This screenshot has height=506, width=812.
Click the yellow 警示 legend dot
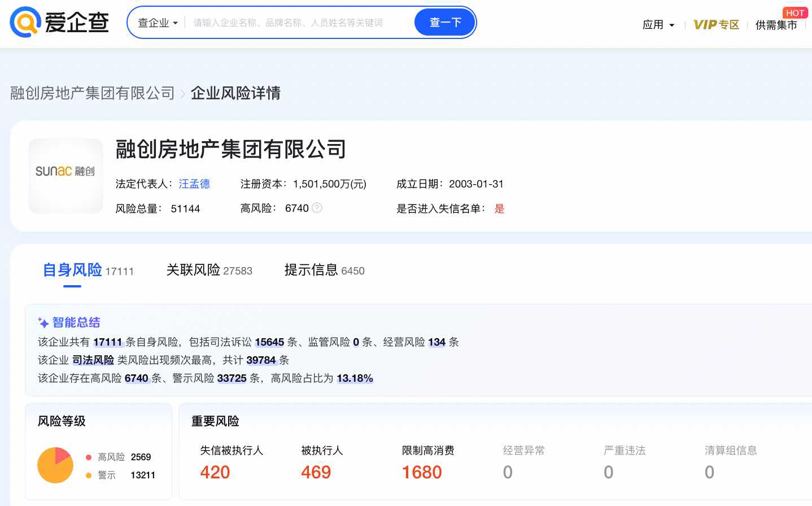88,475
